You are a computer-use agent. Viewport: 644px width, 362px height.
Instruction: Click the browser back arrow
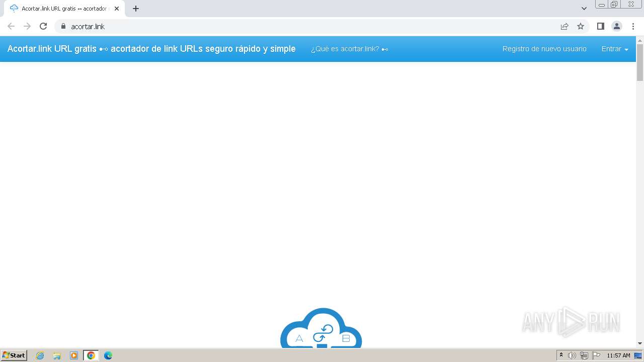coord(11,26)
